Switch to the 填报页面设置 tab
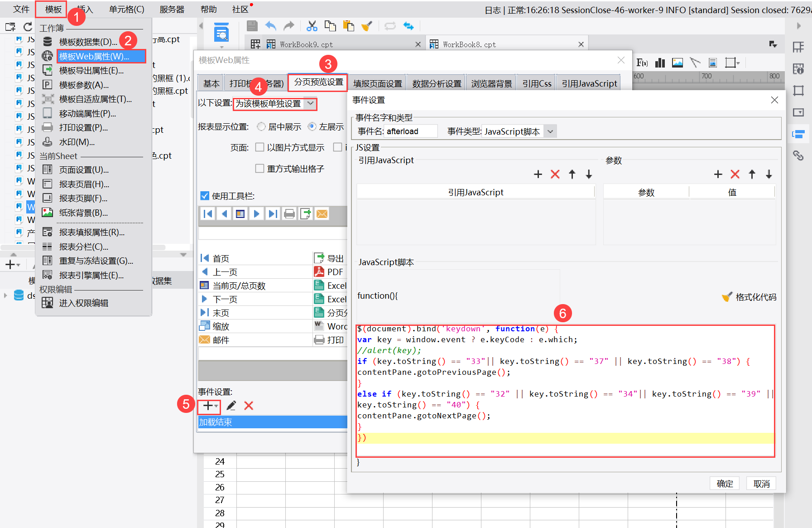Viewport: 812px width, 528px height. point(377,83)
